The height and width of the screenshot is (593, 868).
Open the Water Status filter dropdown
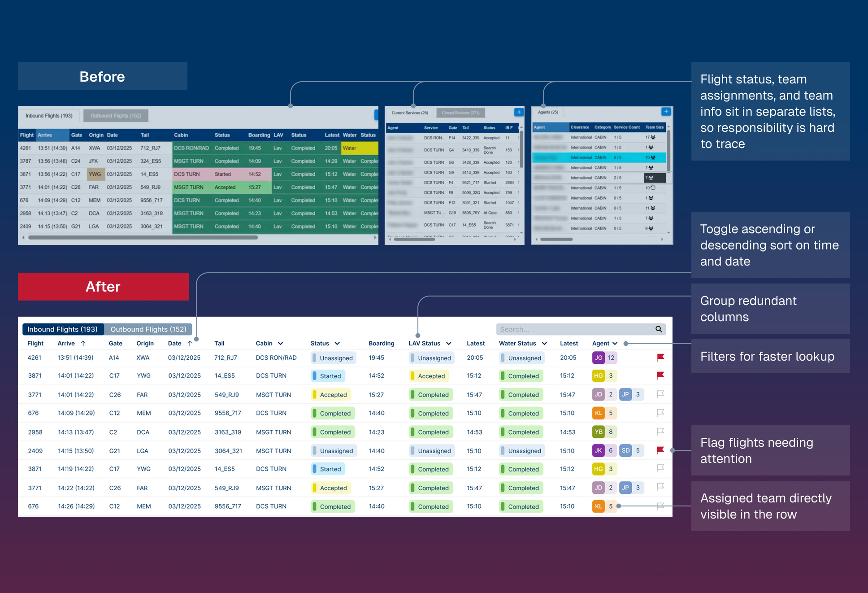[x=544, y=344]
